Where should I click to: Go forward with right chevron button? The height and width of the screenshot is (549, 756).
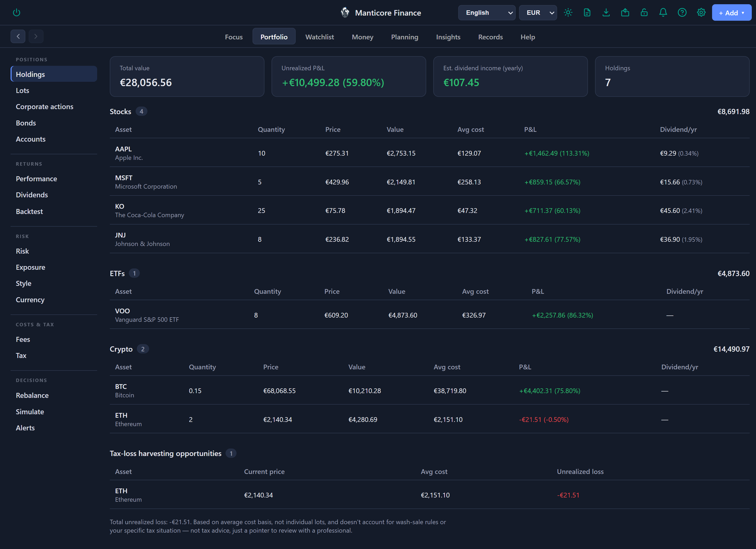pyautogui.click(x=36, y=36)
